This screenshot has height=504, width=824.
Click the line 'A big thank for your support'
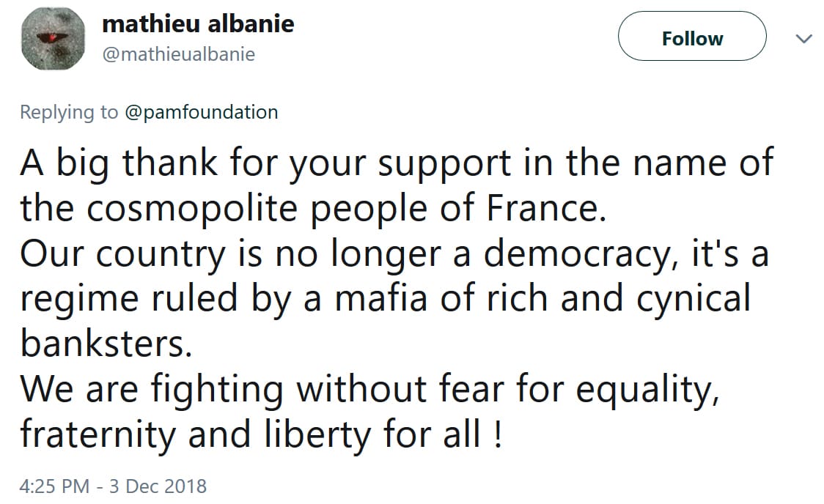(x=265, y=163)
